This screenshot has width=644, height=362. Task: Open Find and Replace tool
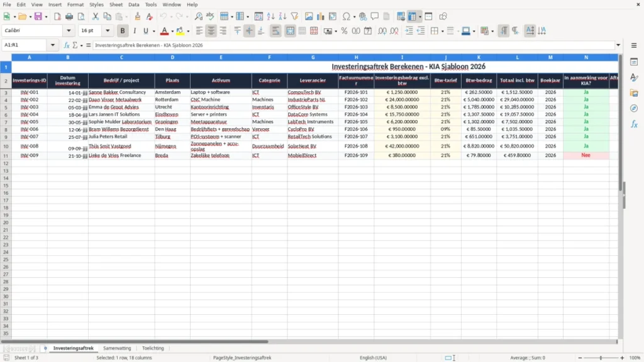coord(198,16)
